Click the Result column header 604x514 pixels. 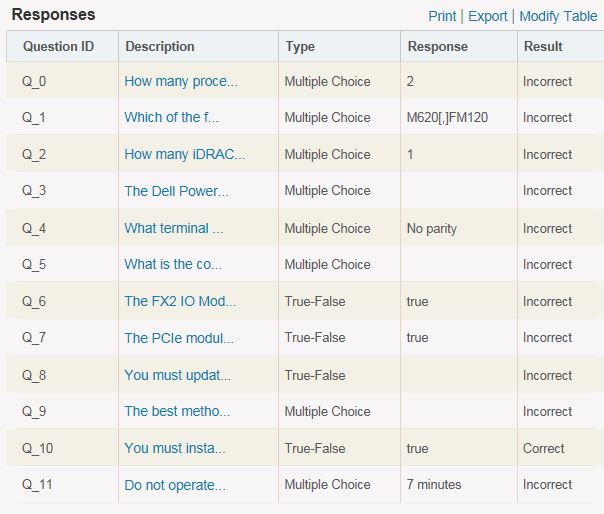543,46
